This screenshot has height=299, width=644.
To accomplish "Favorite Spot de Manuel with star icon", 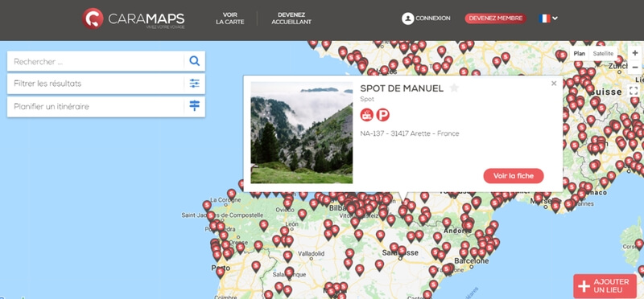I will pos(454,88).
